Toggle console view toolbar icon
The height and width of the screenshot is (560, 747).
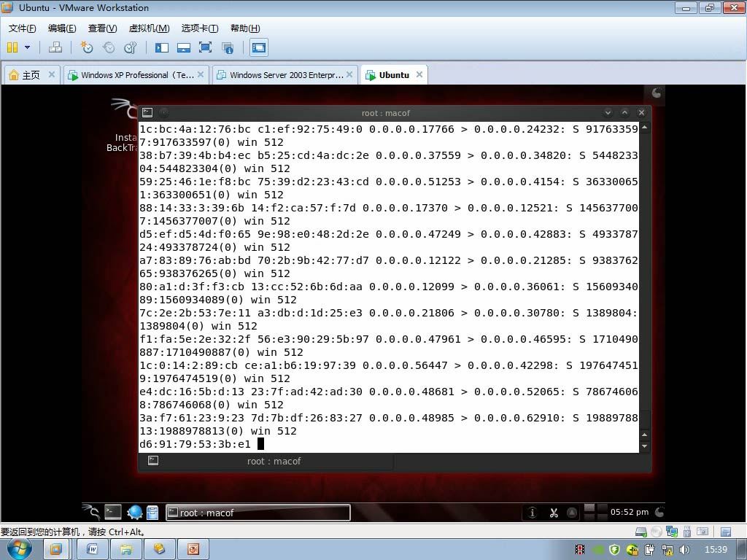point(259,47)
